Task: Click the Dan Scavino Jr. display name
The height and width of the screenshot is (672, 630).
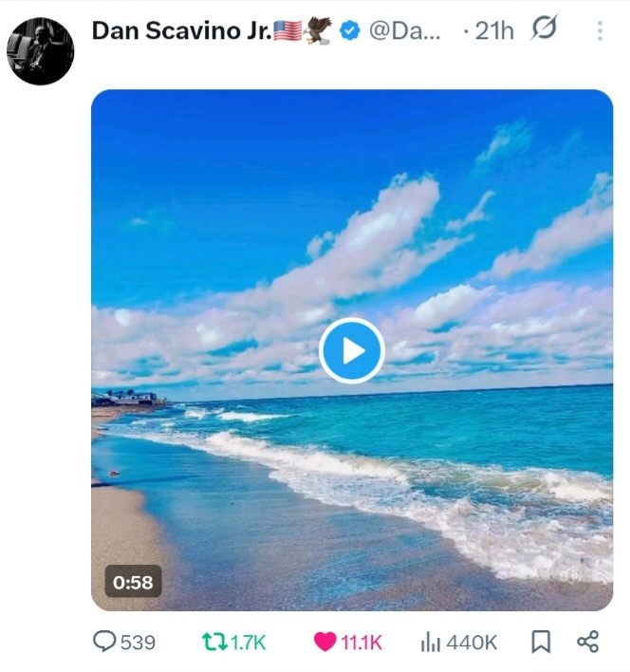Action: (180, 30)
